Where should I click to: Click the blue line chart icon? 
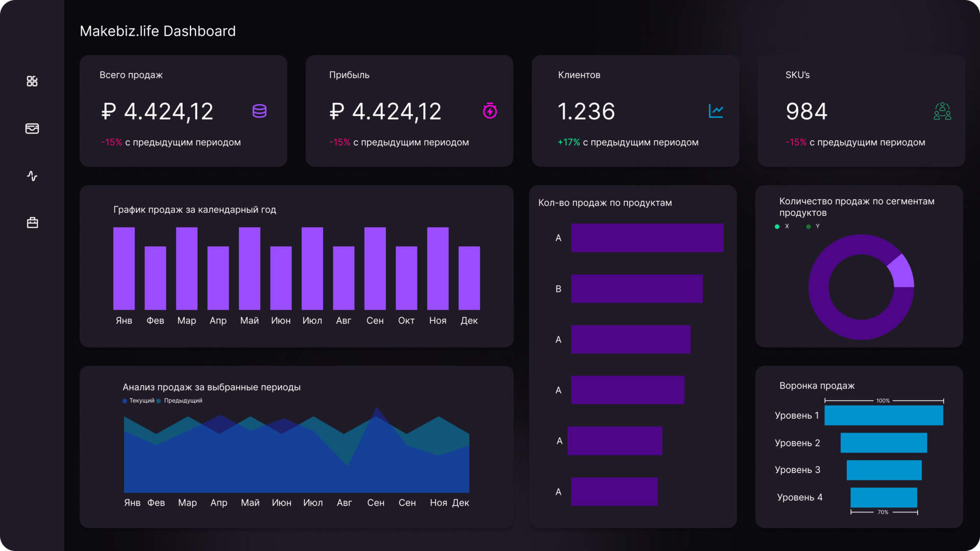click(x=716, y=111)
